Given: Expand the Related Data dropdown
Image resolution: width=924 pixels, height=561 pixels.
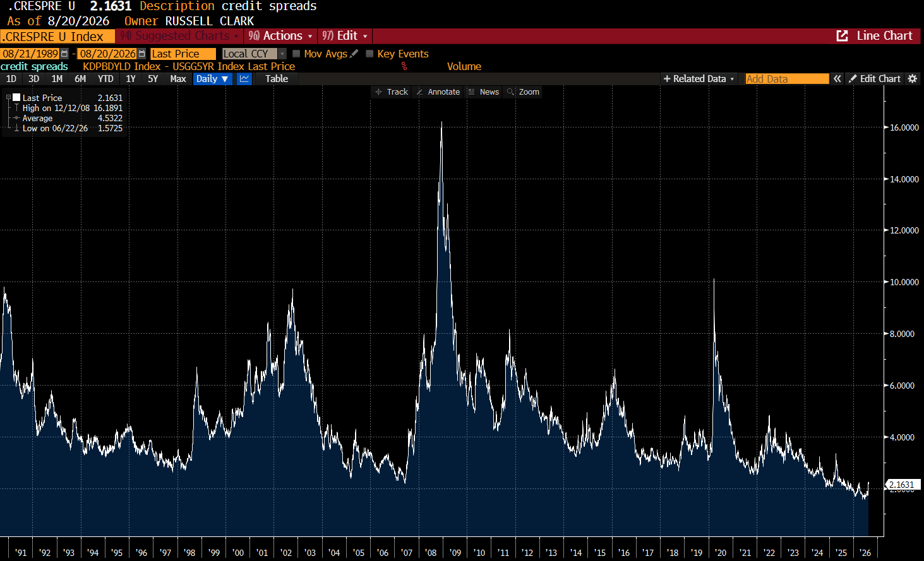Looking at the screenshot, I should (x=699, y=79).
